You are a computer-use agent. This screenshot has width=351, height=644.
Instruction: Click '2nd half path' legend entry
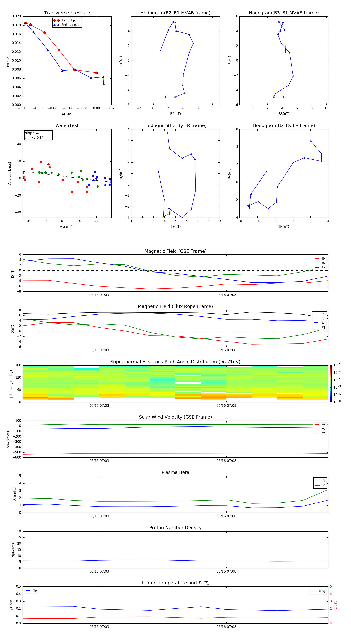point(67,25)
